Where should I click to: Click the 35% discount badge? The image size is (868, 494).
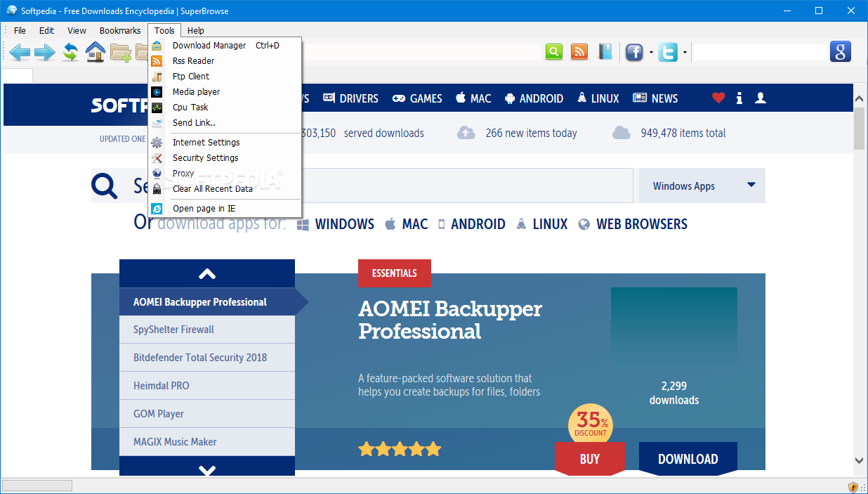click(x=590, y=424)
